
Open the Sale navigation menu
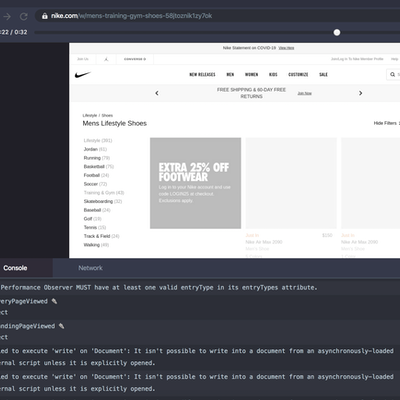[323, 74]
